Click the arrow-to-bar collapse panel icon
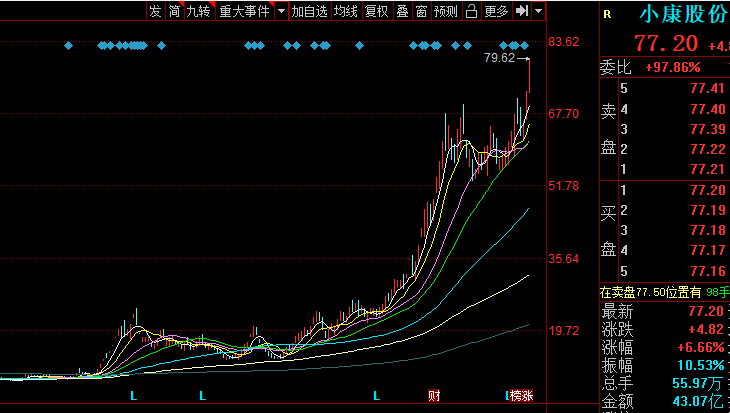The height and width of the screenshot is (413, 730). coord(522,11)
